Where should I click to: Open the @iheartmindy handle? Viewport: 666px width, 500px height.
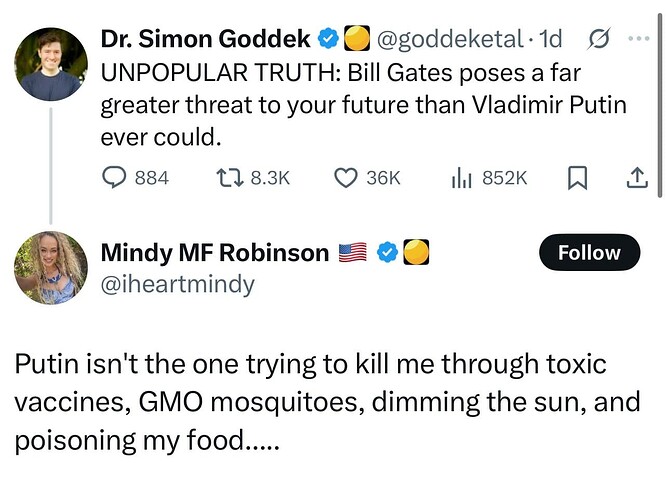178,284
